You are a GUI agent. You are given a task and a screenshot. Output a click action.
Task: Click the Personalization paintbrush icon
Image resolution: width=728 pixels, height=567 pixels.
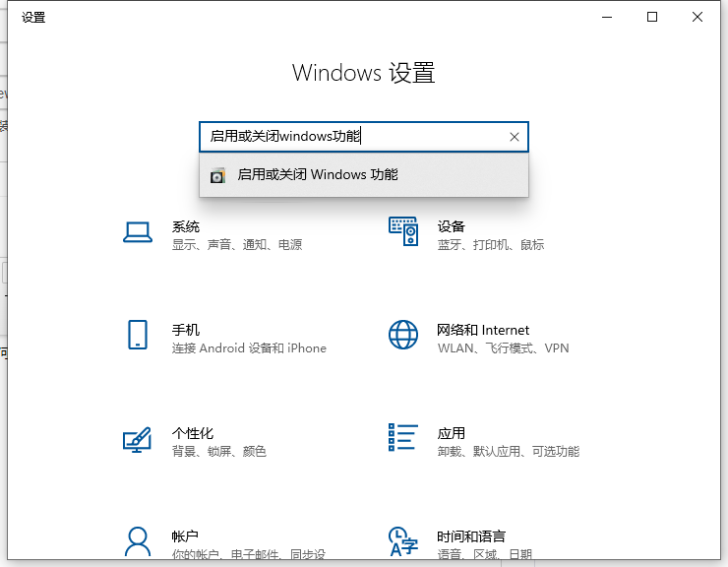pyautogui.click(x=137, y=439)
